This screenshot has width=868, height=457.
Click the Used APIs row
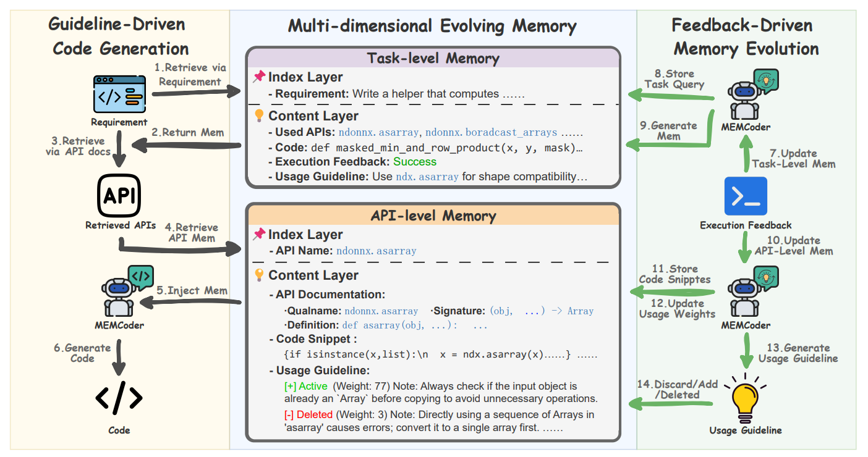425,132
